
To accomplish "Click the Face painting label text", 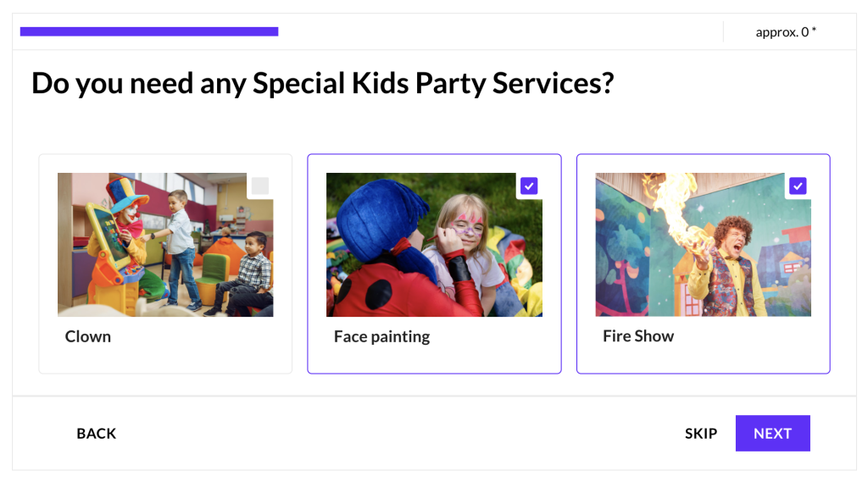I will pyautogui.click(x=381, y=336).
